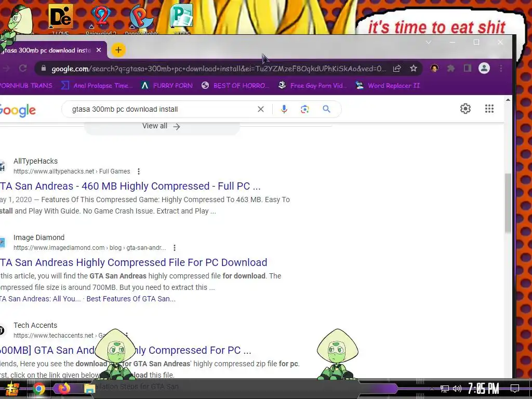Click the imagediamond.com blog breadcrumb URL
532x399 pixels.
click(x=89, y=248)
